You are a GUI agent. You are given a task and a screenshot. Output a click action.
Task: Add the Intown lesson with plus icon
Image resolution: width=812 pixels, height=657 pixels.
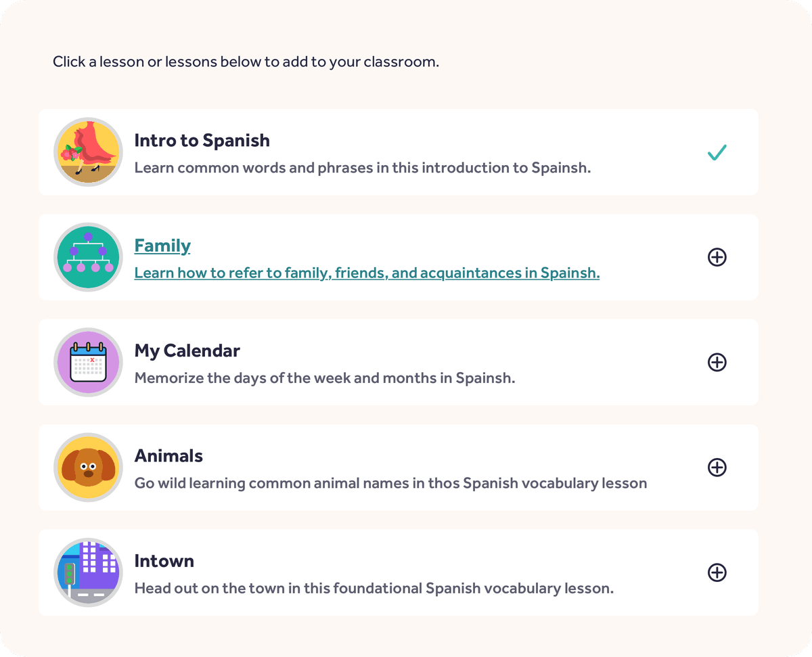717,572
